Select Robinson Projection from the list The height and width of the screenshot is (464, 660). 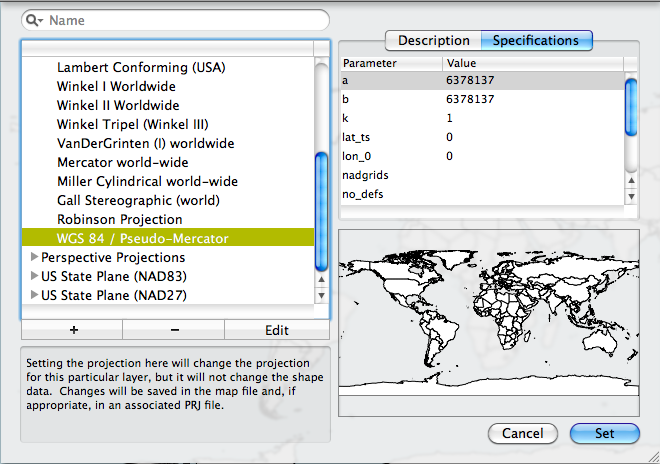coord(119,219)
